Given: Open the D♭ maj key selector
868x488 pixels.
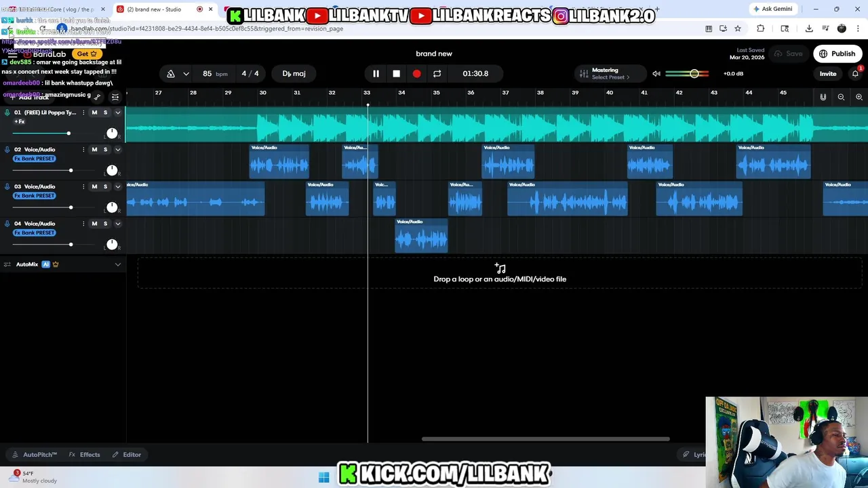Looking at the screenshot, I should coord(294,73).
